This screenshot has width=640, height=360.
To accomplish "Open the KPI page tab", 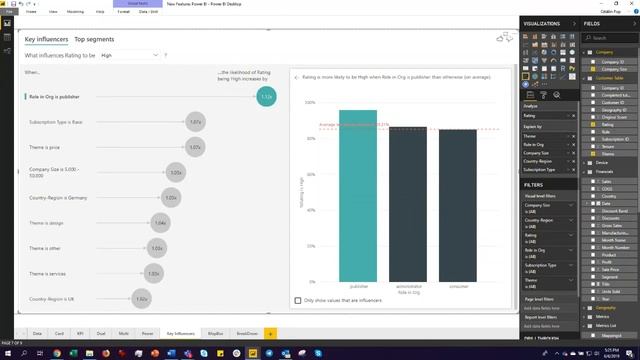I will click(80, 333).
